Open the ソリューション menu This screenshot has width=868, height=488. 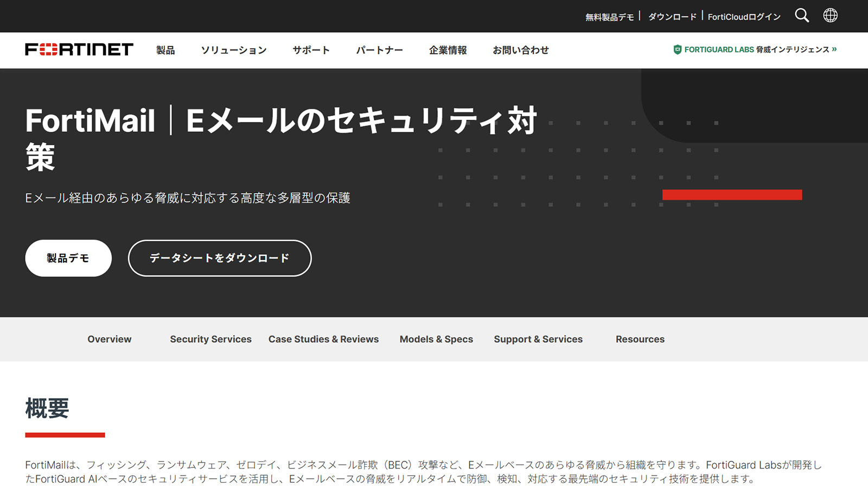[x=234, y=50]
